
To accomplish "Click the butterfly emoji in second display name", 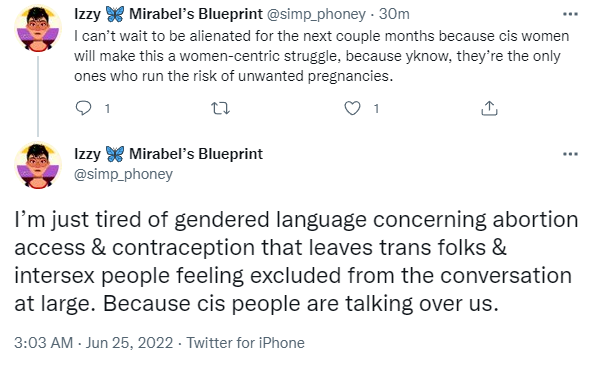I will click(115, 154).
